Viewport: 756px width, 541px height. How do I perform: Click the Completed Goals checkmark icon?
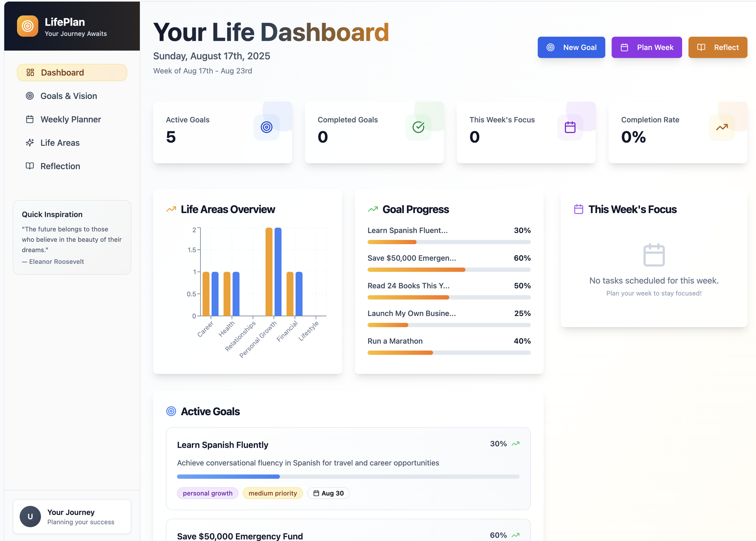[x=418, y=127]
